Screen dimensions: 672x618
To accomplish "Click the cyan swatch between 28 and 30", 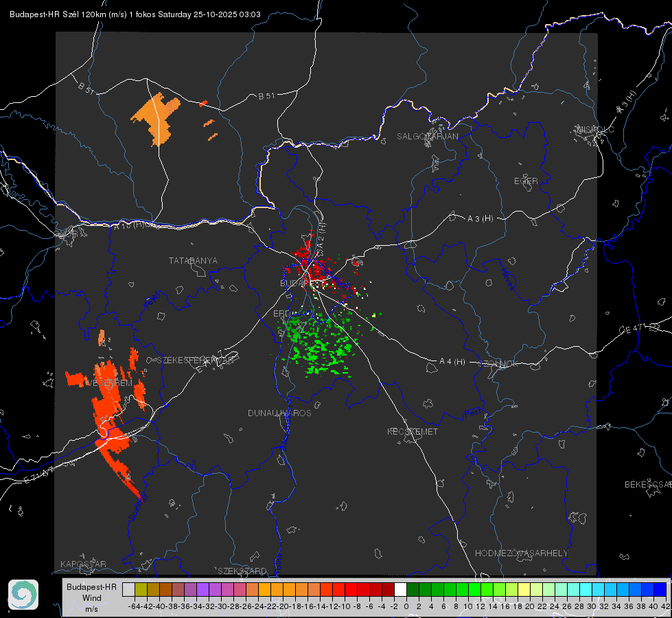I will coord(586,589).
